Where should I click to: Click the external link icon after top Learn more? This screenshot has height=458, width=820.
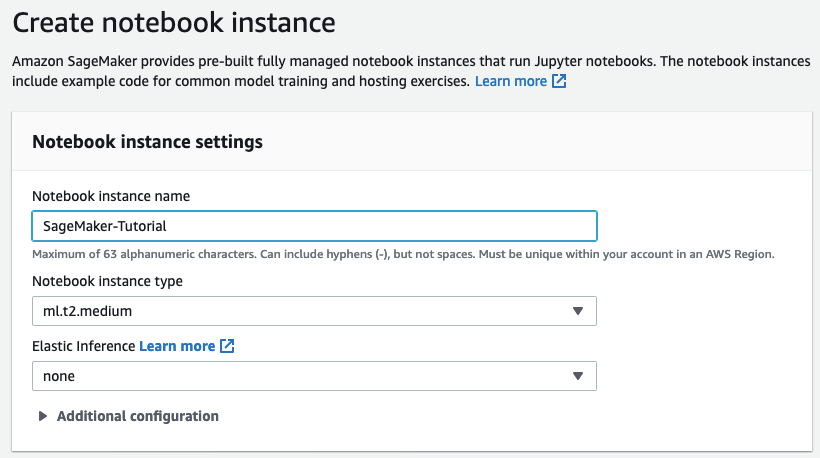pos(560,81)
